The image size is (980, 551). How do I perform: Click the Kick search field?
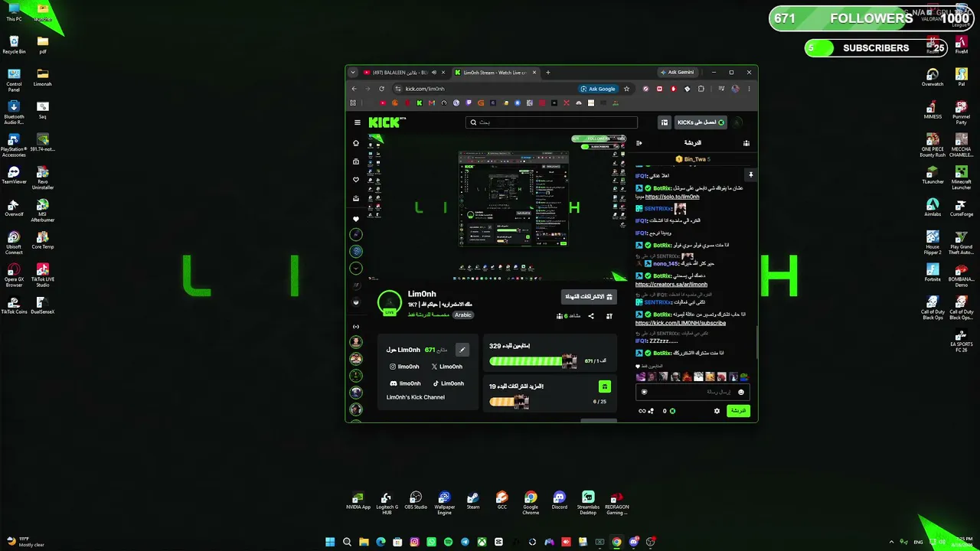tap(551, 122)
